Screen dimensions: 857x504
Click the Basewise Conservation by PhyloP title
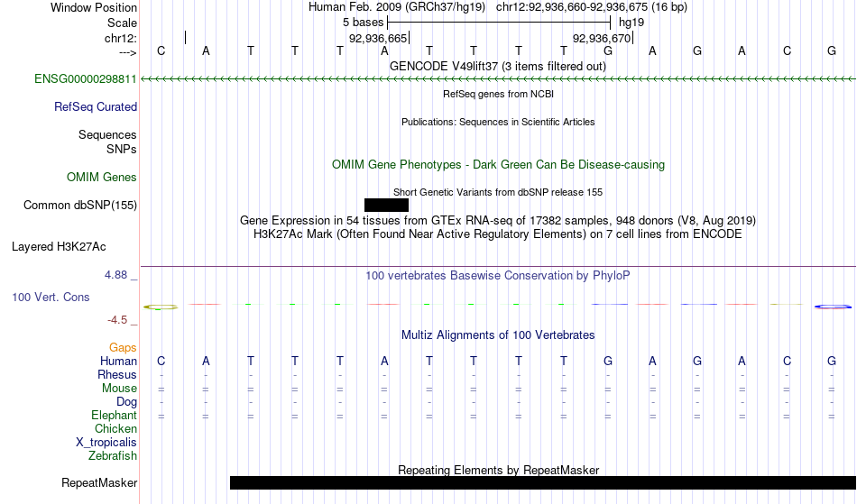[x=498, y=276]
